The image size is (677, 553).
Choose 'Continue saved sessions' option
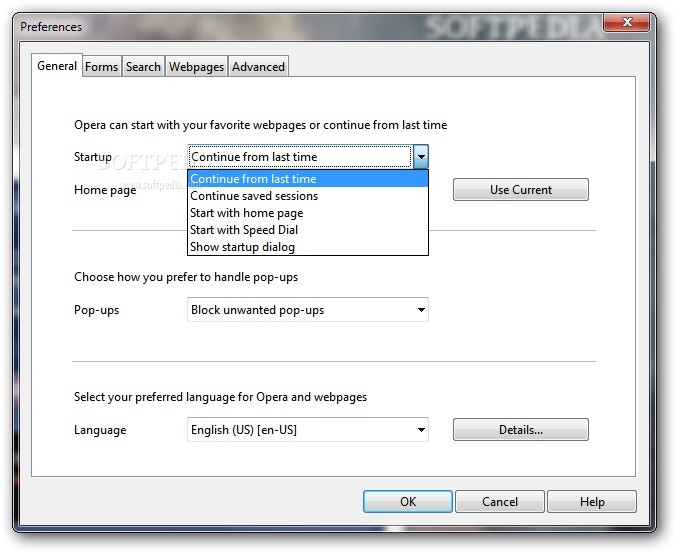click(308, 196)
